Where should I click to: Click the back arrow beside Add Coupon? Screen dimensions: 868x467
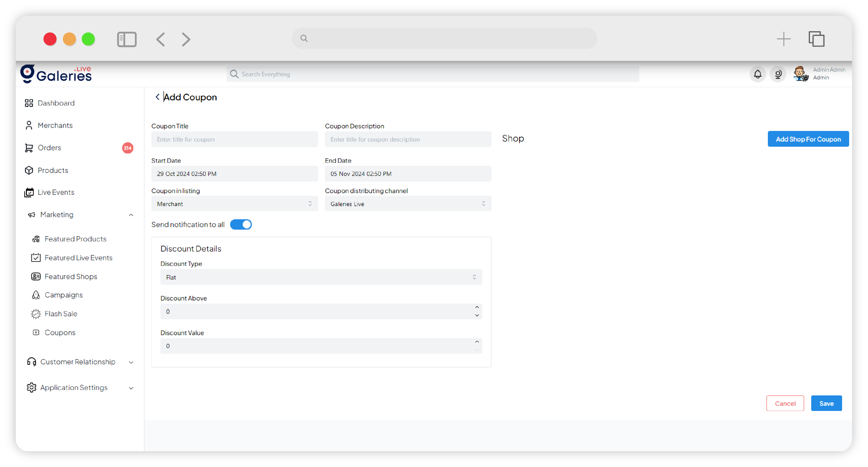(x=157, y=97)
